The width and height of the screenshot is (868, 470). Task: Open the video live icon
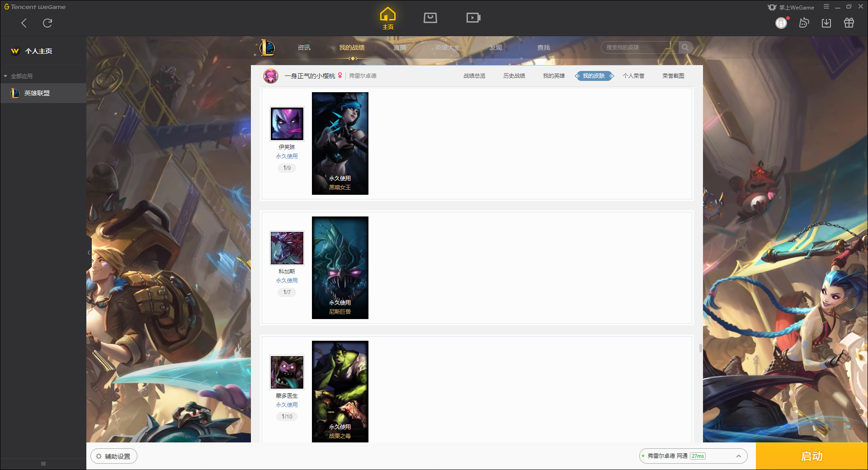(x=473, y=18)
